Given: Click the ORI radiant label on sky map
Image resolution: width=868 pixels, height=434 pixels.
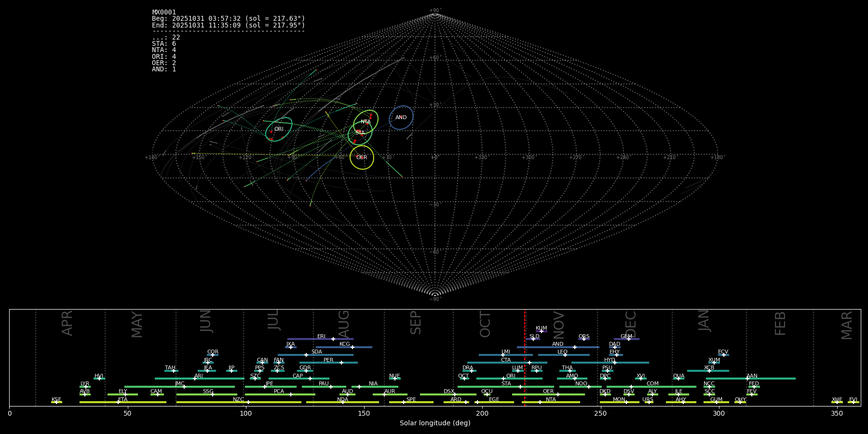Looking at the screenshot, I should point(279,129).
